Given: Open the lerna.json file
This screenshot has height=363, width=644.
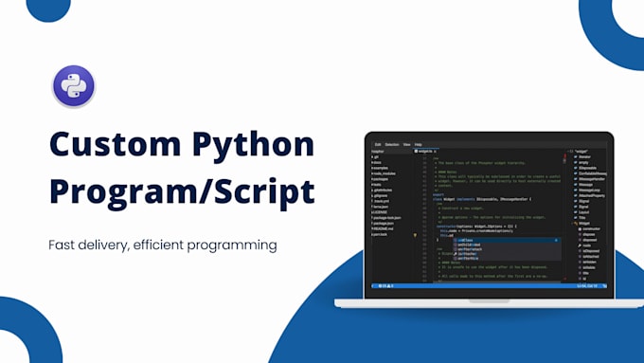Looking at the screenshot, I should tap(380, 207).
